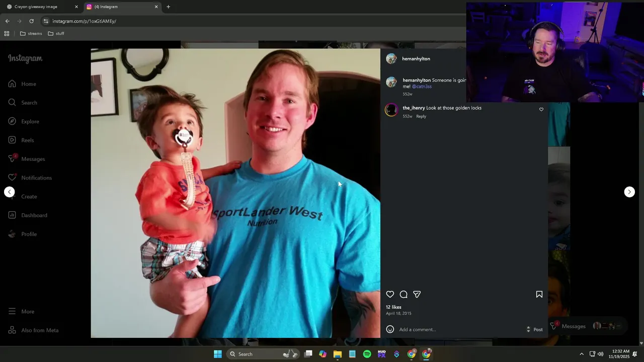Open the More menu in the sidebar
This screenshot has width=644, height=362.
pos(21,312)
